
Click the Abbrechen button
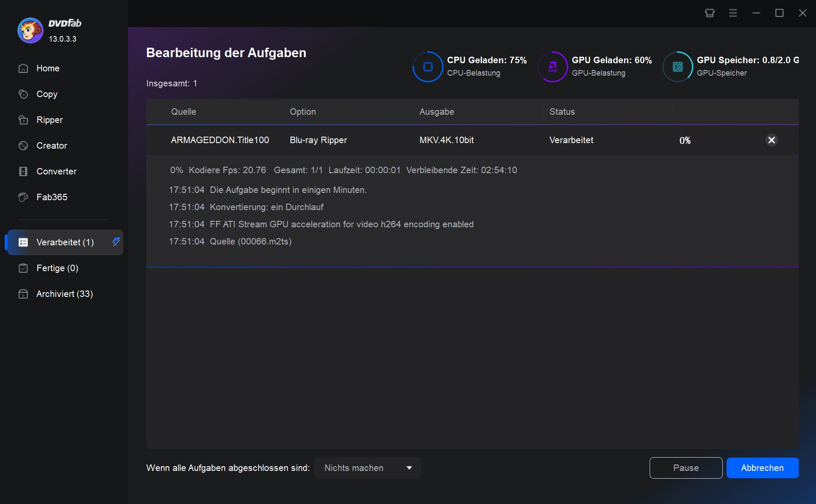(762, 468)
